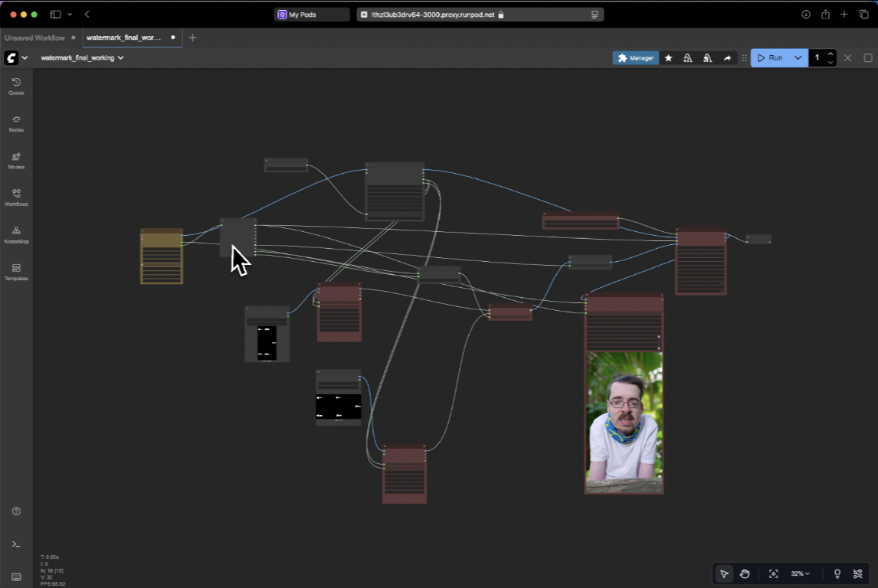Show browser tab overview

coord(864,15)
